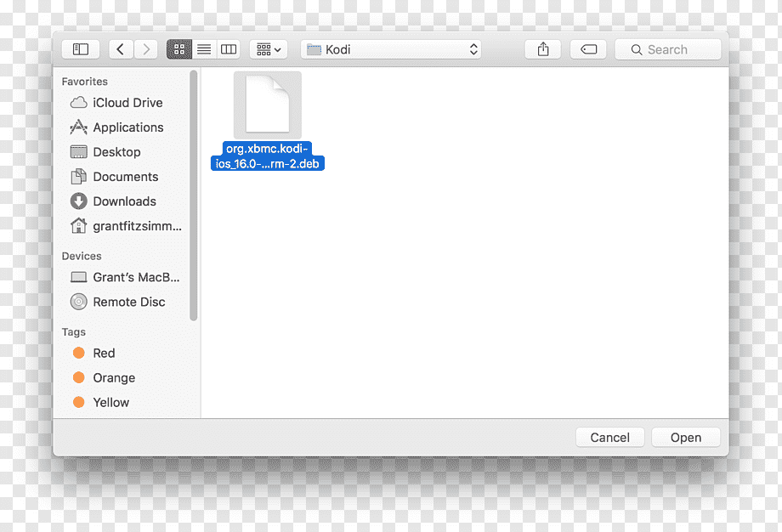This screenshot has height=532, width=782.
Task: Click the Yellow tag color dot
Action: 79,402
